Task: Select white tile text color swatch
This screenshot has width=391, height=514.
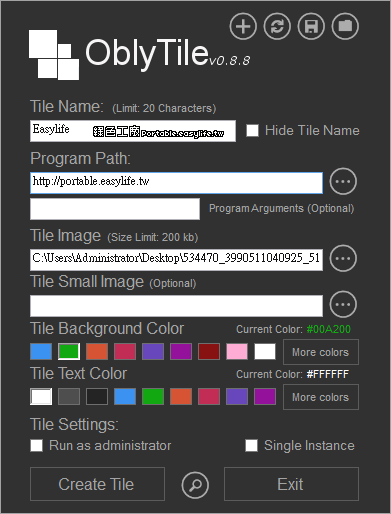Action: click(41, 397)
